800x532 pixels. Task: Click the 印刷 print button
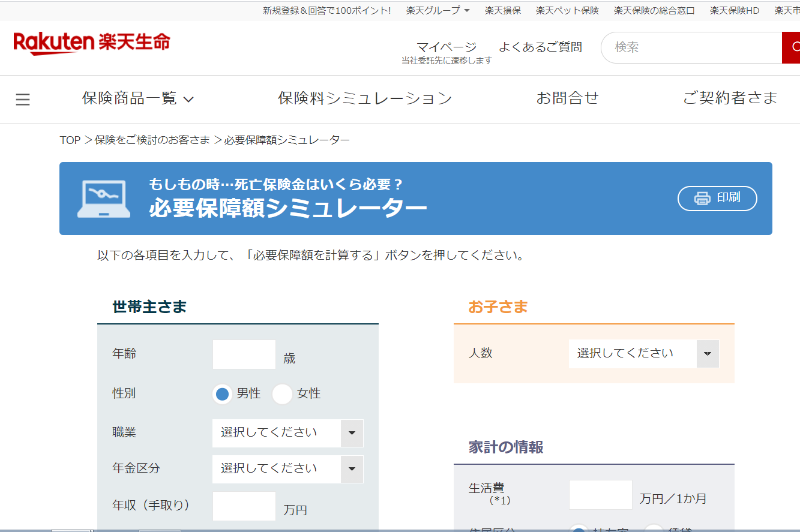coord(717,199)
